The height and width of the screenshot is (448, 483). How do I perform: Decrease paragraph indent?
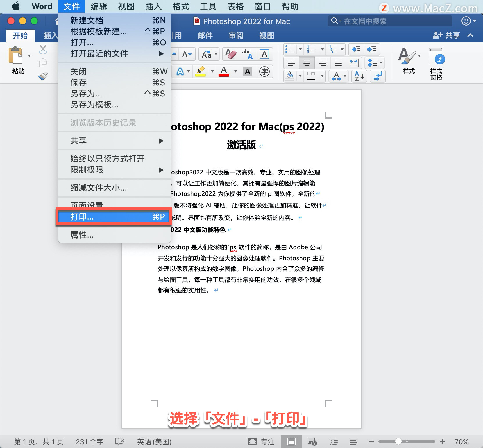click(x=356, y=50)
